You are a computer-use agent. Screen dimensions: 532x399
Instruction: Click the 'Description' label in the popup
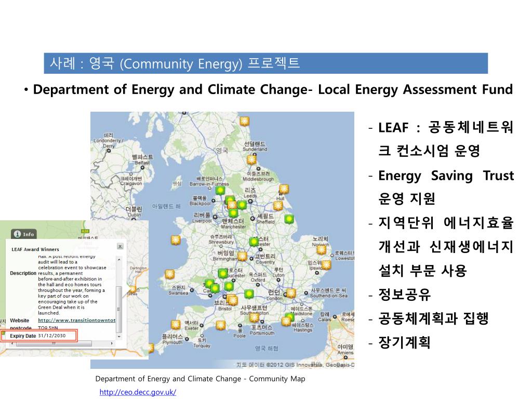[23, 273]
